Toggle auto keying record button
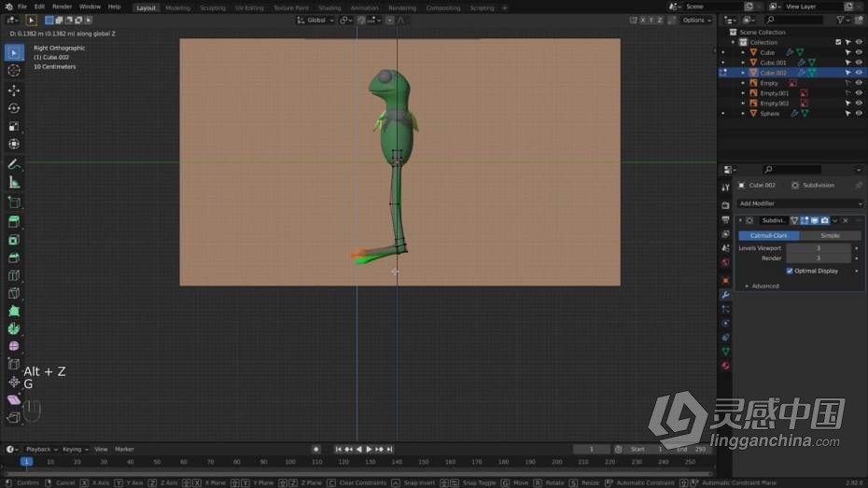The image size is (868, 488). coord(316,449)
